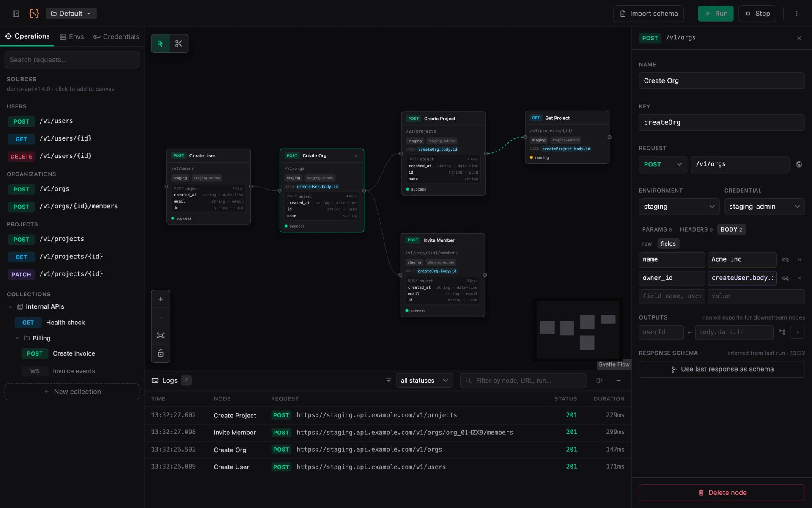Open the logs filter options icon
Viewport: 812px width, 508px height.
click(x=388, y=381)
